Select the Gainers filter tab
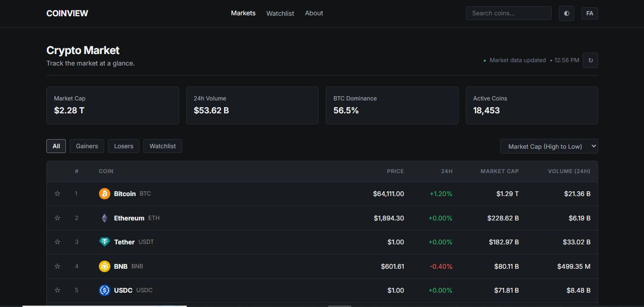This screenshot has height=307, width=644. [87, 146]
